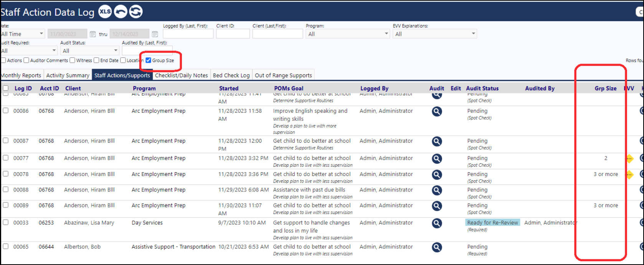Screen dimensions: 644x265
Task: Open audit magnifier for log 00065
Action: point(437,247)
